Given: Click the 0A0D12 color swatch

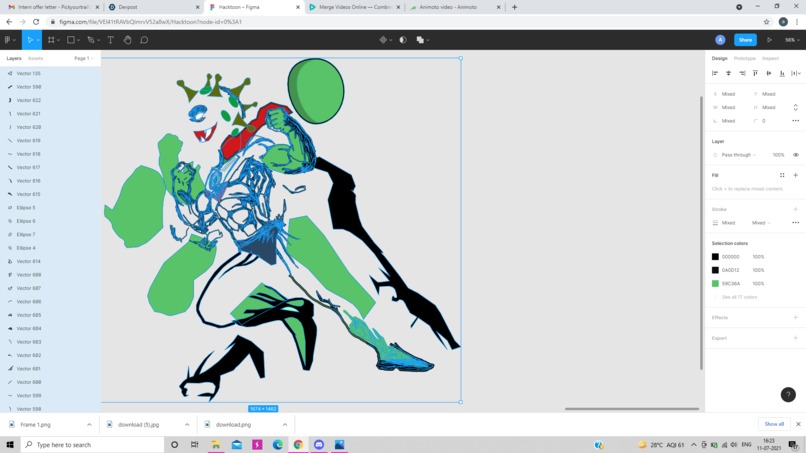Looking at the screenshot, I should point(715,270).
